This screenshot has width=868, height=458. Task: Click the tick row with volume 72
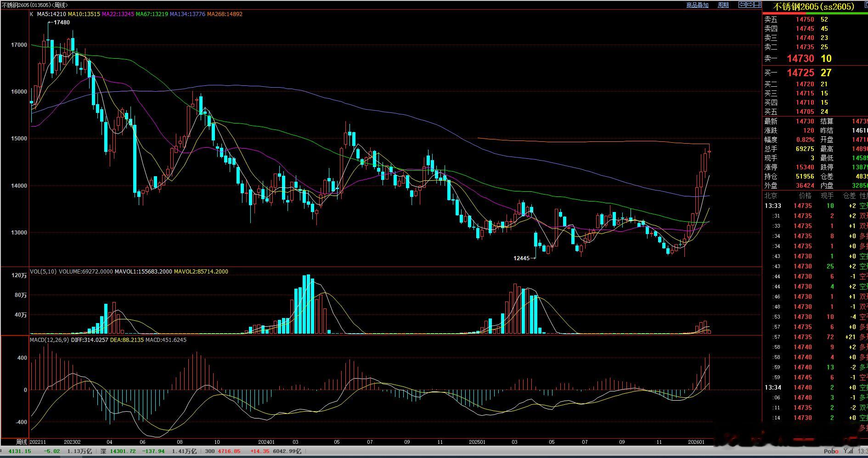tap(815, 337)
